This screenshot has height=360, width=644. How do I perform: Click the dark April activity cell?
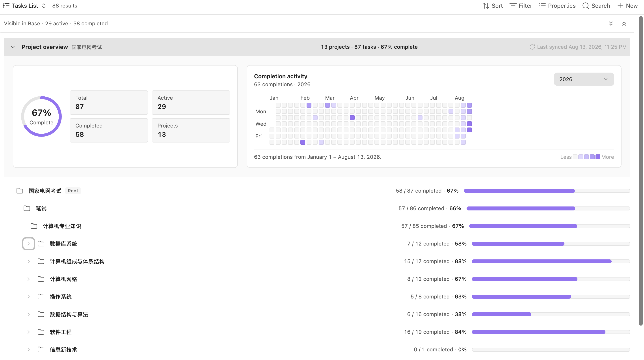tap(352, 118)
